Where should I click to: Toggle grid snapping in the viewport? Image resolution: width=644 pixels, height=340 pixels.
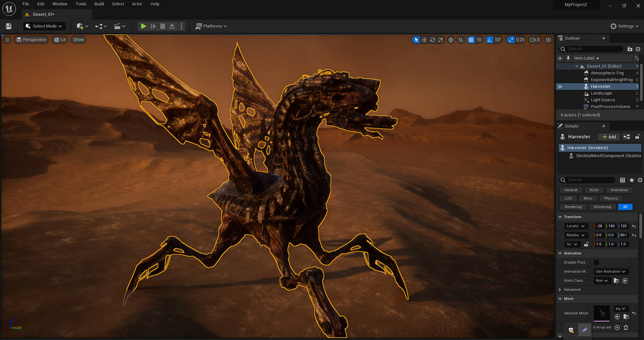click(471, 39)
